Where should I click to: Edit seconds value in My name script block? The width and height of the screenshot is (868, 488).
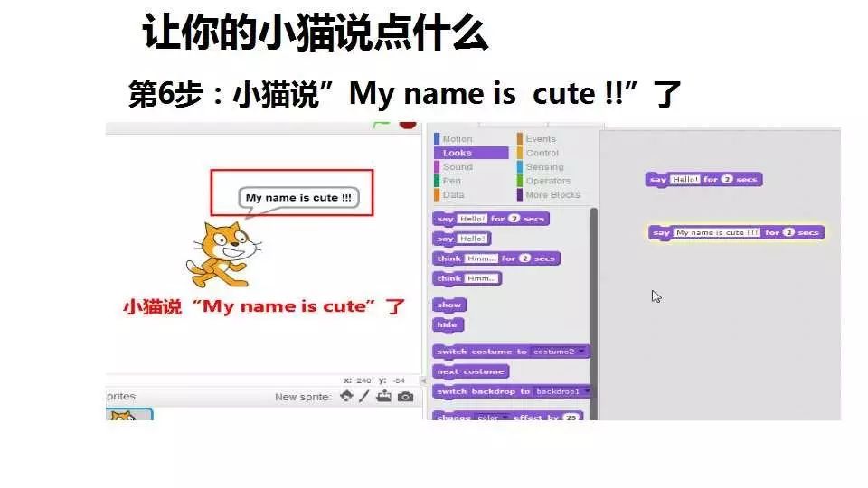coord(788,232)
